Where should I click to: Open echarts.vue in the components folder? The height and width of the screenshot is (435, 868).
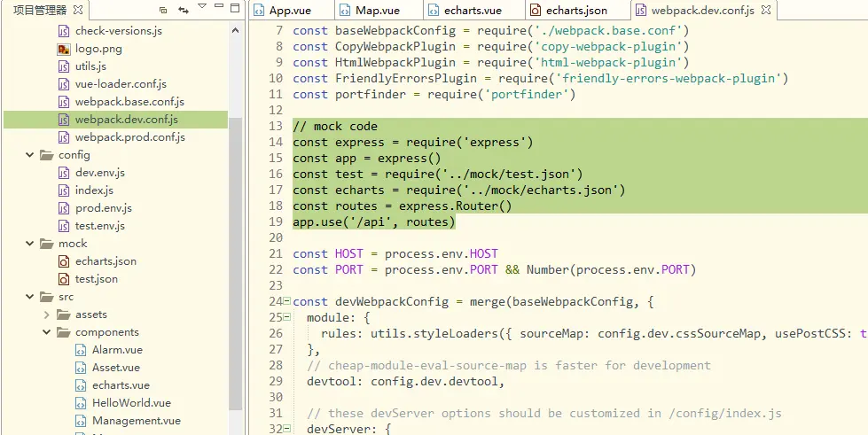tap(121, 385)
